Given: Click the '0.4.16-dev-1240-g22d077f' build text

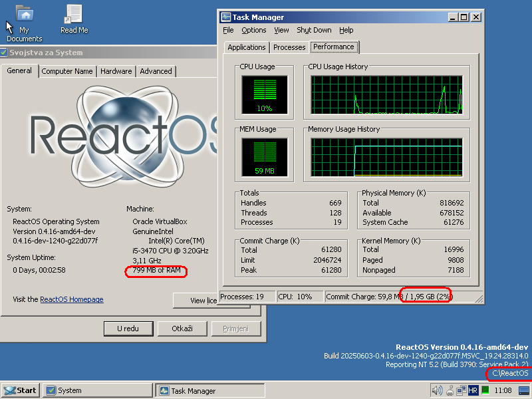Looking at the screenshot, I should pos(55,241).
